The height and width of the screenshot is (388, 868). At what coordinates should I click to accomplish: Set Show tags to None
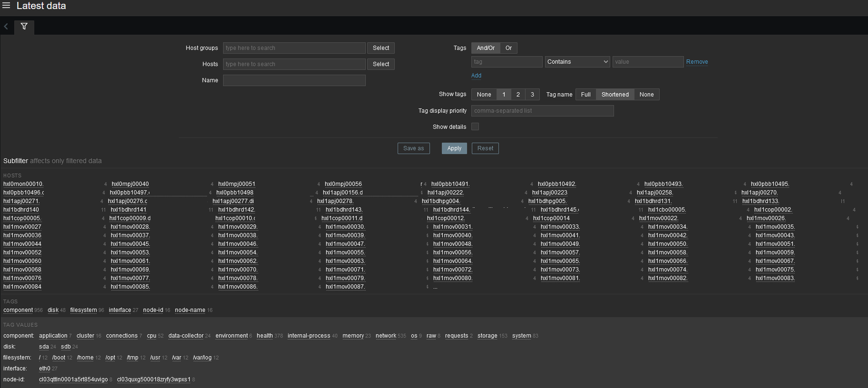[x=484, y=95]
